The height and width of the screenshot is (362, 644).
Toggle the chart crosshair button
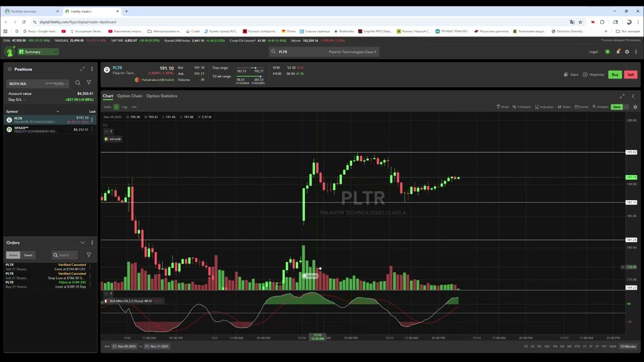tap(116, 107)
